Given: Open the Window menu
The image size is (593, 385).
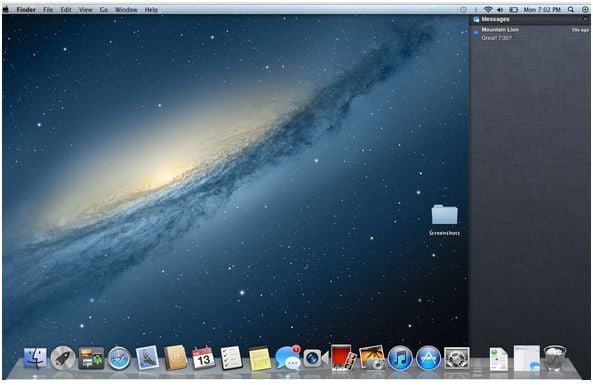Looking at the screenshot, I should point(126,10).
